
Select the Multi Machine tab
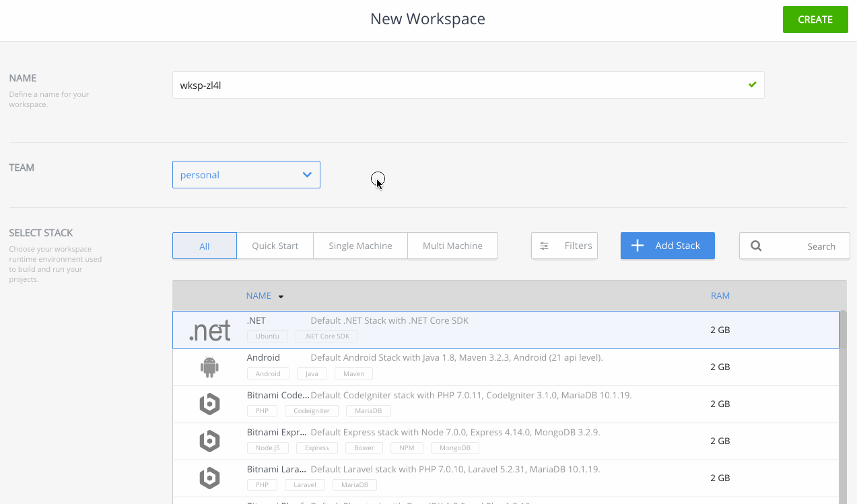tap(452, 246)
